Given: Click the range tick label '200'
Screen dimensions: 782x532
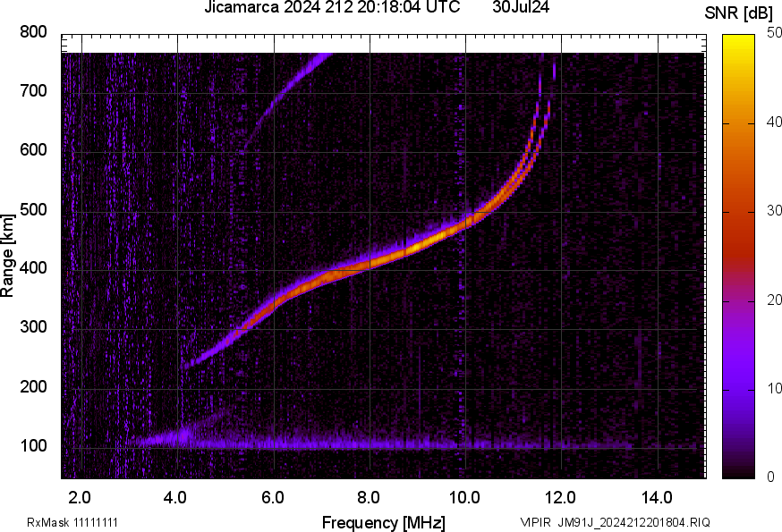Looking at the screenshot, I should pyautogui.click(x=33, y=386).
